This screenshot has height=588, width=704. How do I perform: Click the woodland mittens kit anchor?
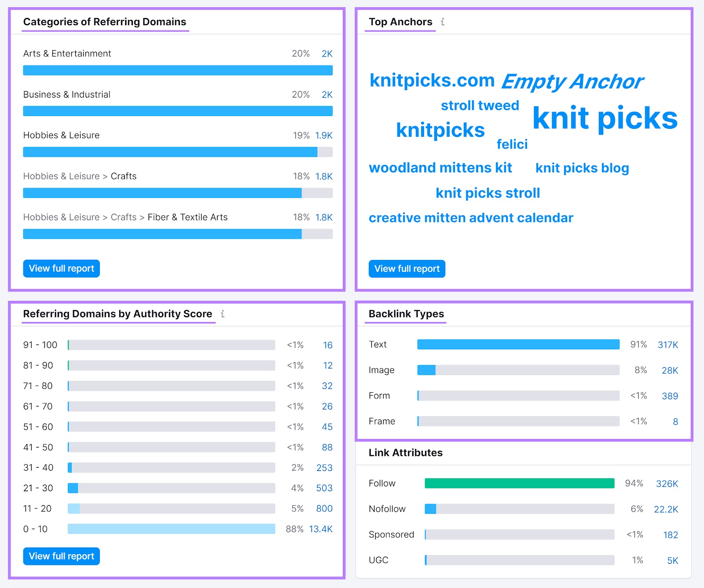[440, 168]
